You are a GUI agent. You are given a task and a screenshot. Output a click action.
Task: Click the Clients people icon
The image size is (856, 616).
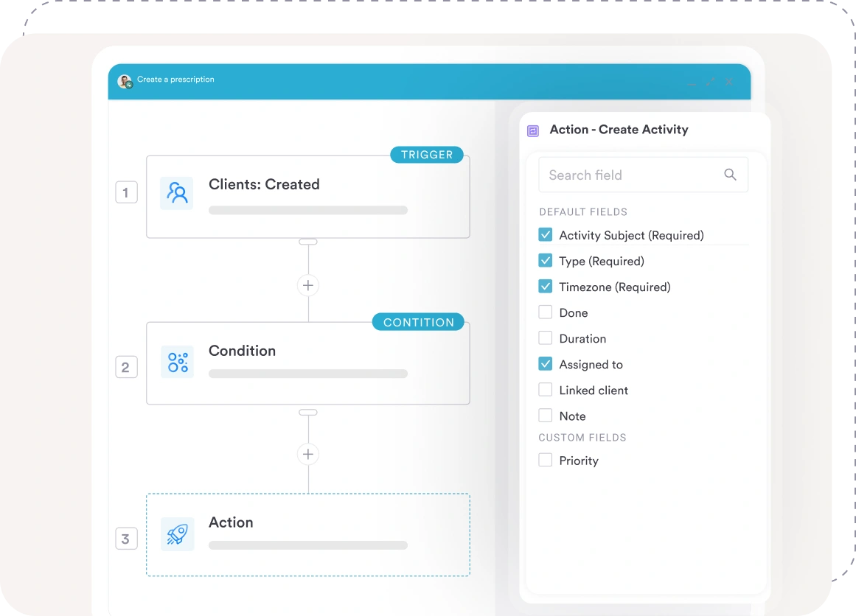pyautogui.click(x=177, y=193)
